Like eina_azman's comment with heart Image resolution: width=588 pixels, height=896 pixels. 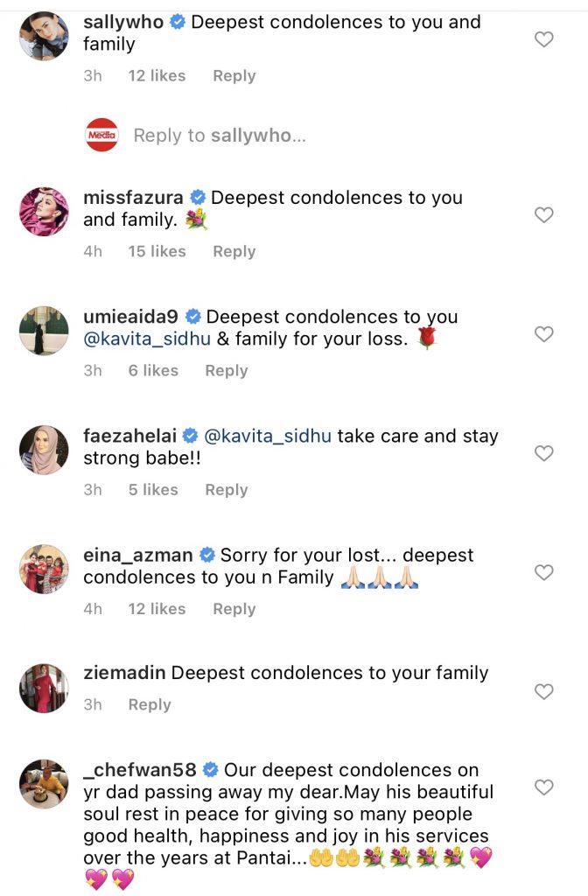pos(544,572)
